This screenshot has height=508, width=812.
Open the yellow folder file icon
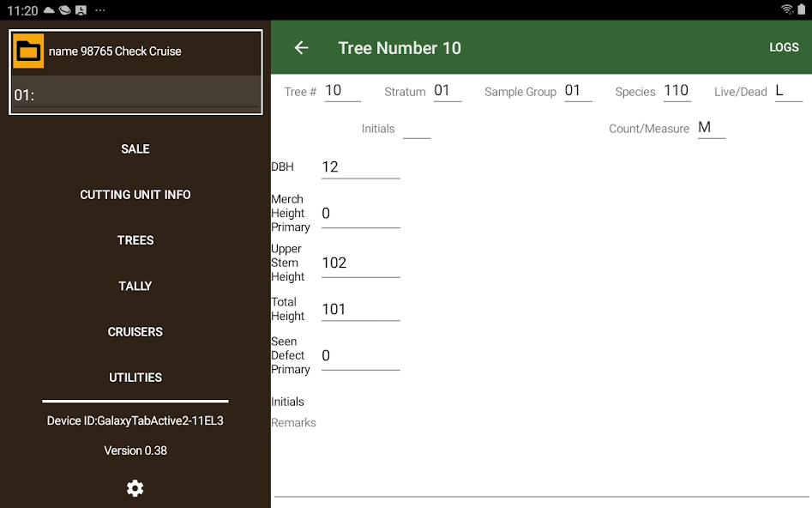tap(28, 51)
